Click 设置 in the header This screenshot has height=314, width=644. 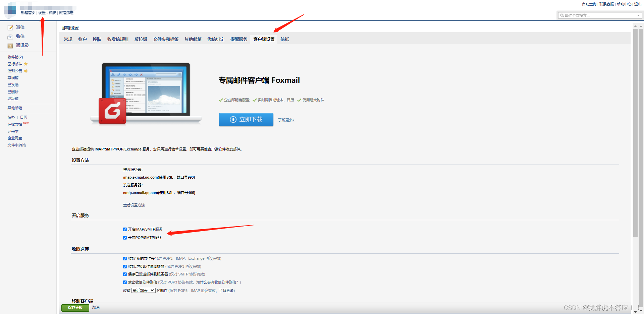point(42,13)
